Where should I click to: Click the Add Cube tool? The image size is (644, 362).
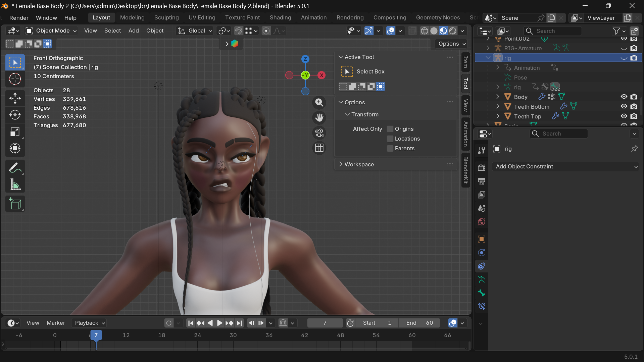pos(15,204)
